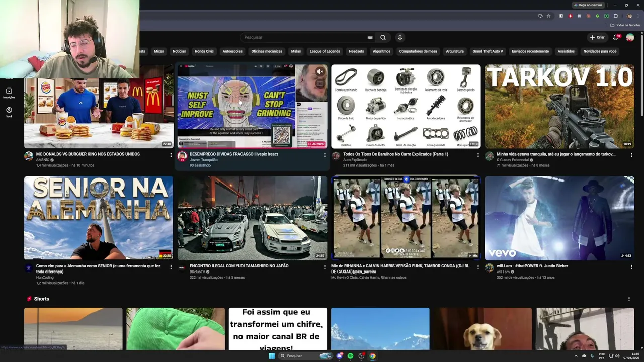The image size is (644, 362).
Task: Open the BRclubTV channel link
Action: click(x=197, y=272)
